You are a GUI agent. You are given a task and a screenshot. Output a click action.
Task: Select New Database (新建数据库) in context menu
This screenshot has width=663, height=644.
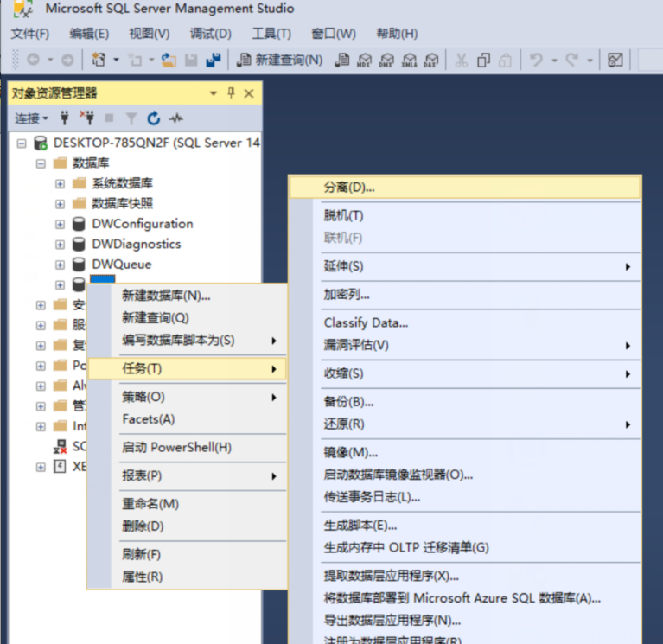click(x=187, y=296)
